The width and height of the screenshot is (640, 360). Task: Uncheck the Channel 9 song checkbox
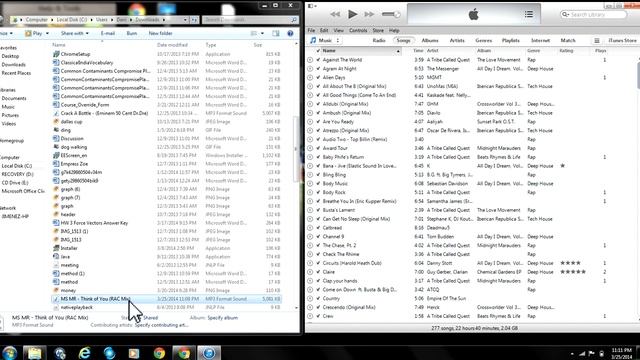(x=318, y=237)
